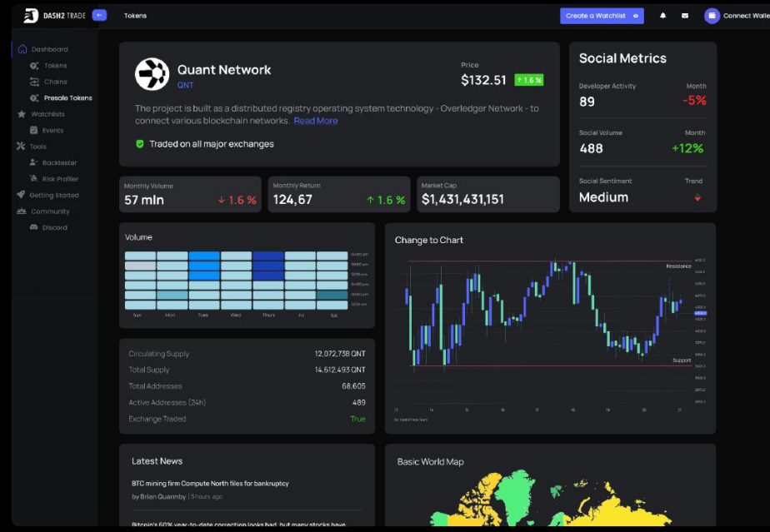This screenshot has width=770, height=532.
Task: Click the Chains icon in the sidebar
Action: (x=34, y=82)
